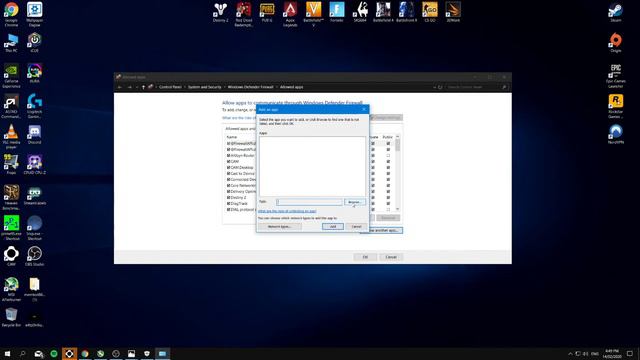The height and width of the screenshot is (360, 640).
Task: Toggle the Core Networking name checkbox
Action: [229, 185]
